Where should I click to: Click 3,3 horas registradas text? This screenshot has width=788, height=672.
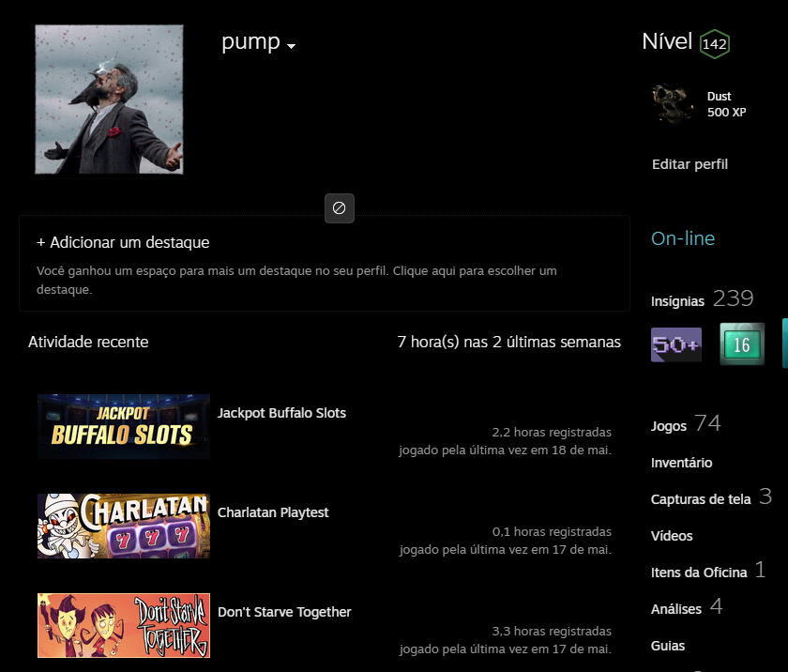tap(552, 632)
